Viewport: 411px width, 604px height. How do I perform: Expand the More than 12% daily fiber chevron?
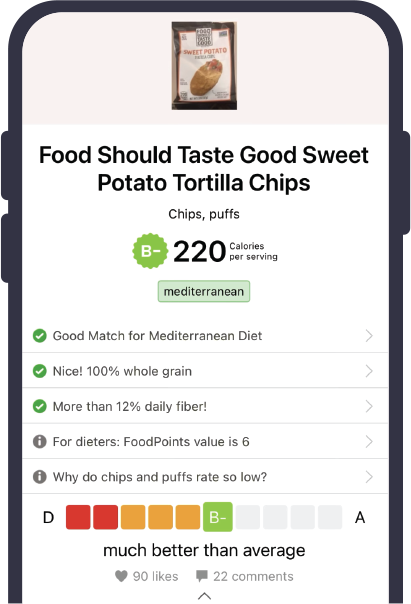[369, 406]
